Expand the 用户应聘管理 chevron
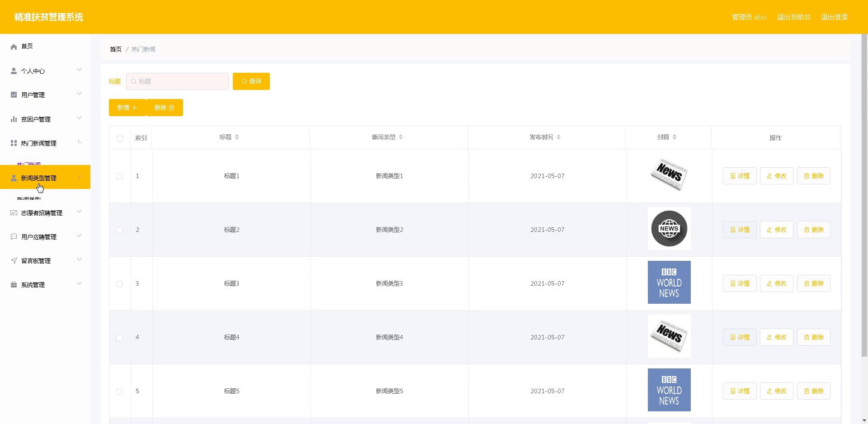This screenshot has width=868, height=424. 79,236
